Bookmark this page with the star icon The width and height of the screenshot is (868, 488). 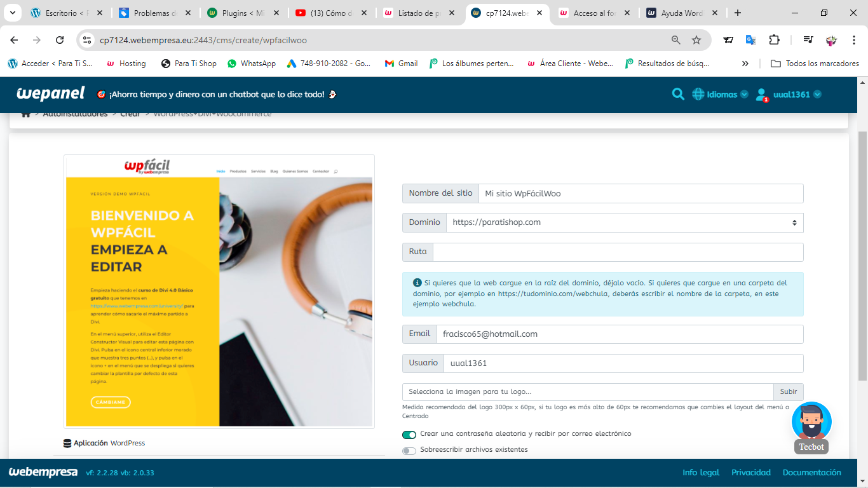[x=696, y=40]
